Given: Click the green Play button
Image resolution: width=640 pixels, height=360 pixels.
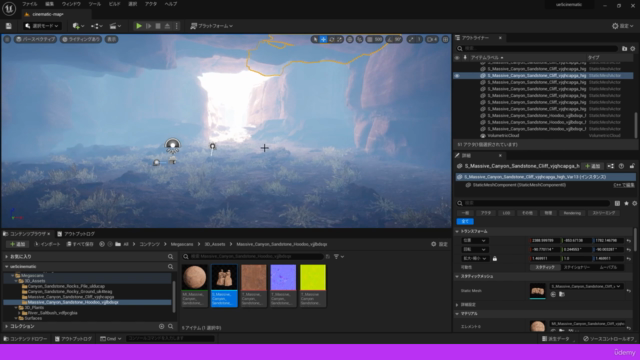Looking at the screenshot, I should (139, 26).
